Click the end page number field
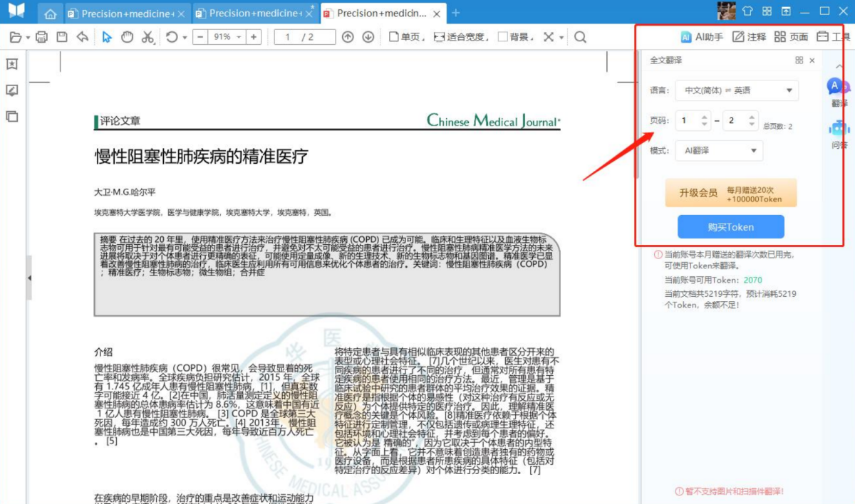This screenshot has height=504, width=855. click(740, 120)
